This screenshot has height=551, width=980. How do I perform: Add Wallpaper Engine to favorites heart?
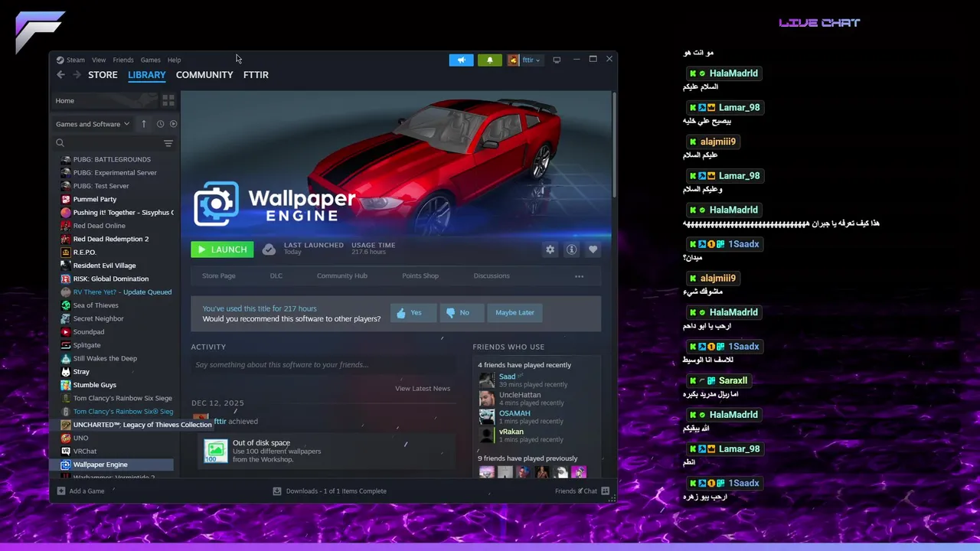pos(593,249)
